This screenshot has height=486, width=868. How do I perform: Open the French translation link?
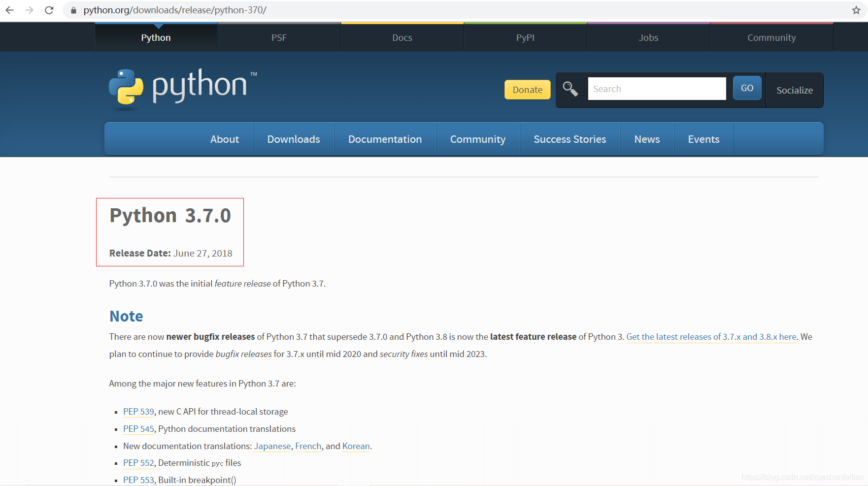pyautogui.click(x=308, y=446)
